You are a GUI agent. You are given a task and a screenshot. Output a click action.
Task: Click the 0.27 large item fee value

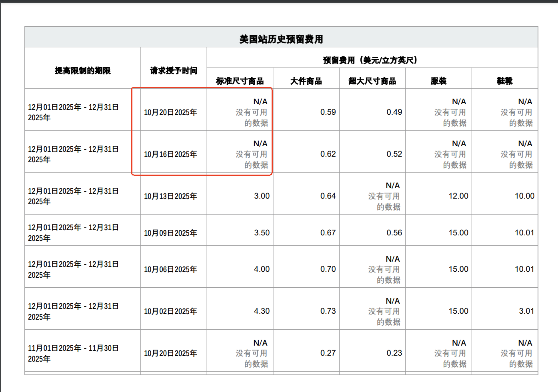point(328,353)
